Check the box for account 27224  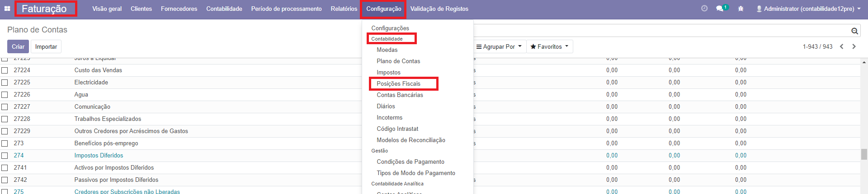[x=5, y=70]
